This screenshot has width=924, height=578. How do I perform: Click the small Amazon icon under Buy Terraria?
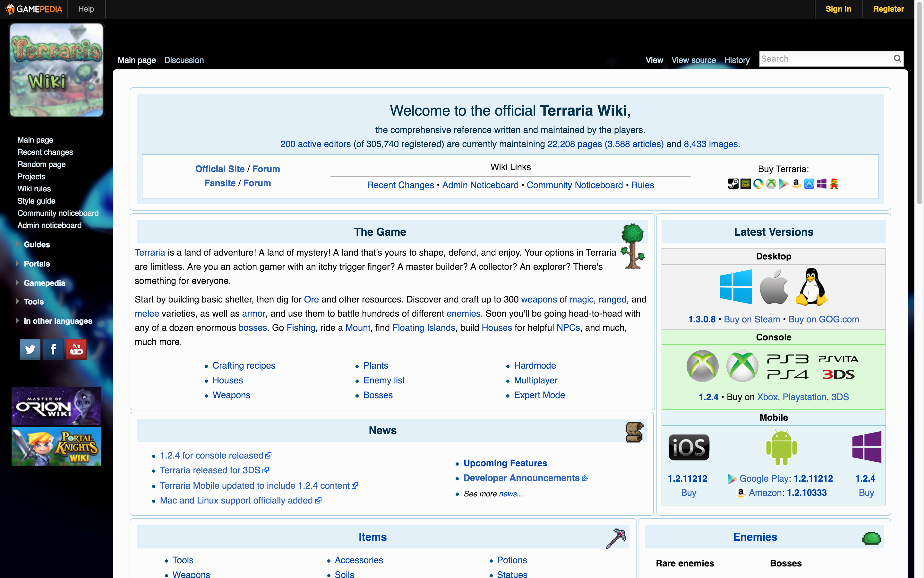796,184
